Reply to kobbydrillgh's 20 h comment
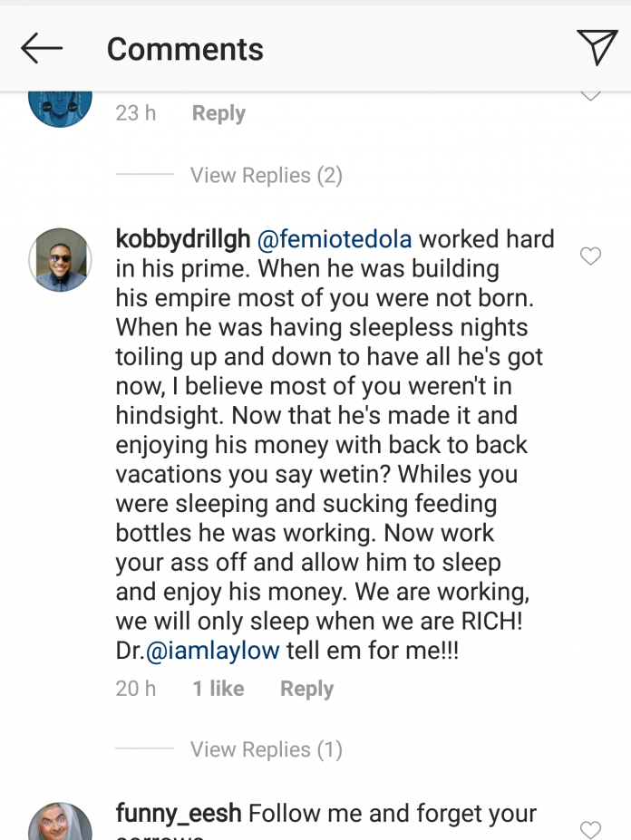Image resolution: width=631 pixels, height=840 pixels. 306,689
